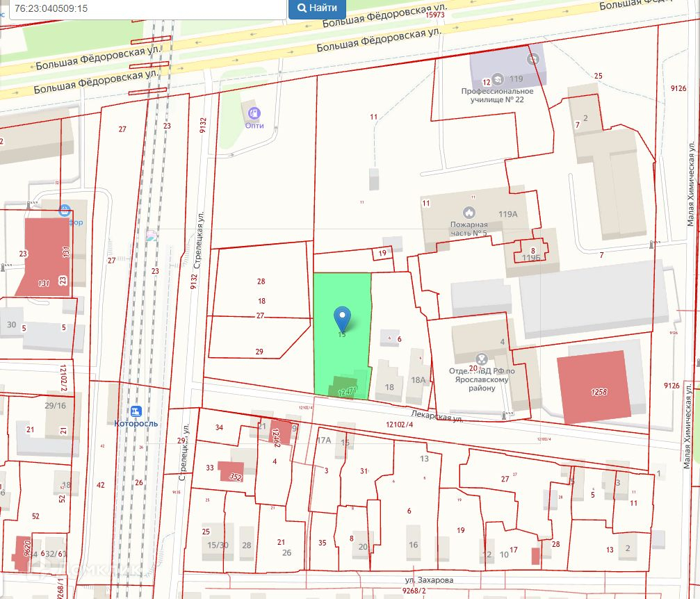Viewport: 700px width, 599px height.
Task: Click the highlighted green parcel 15
Action: coord(342,335)
